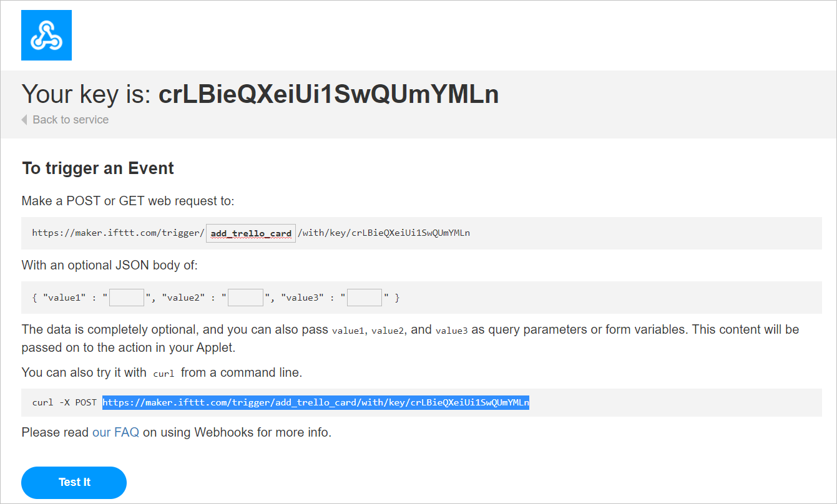Focus the value3 JSON input box

click(x=365, y=298)
